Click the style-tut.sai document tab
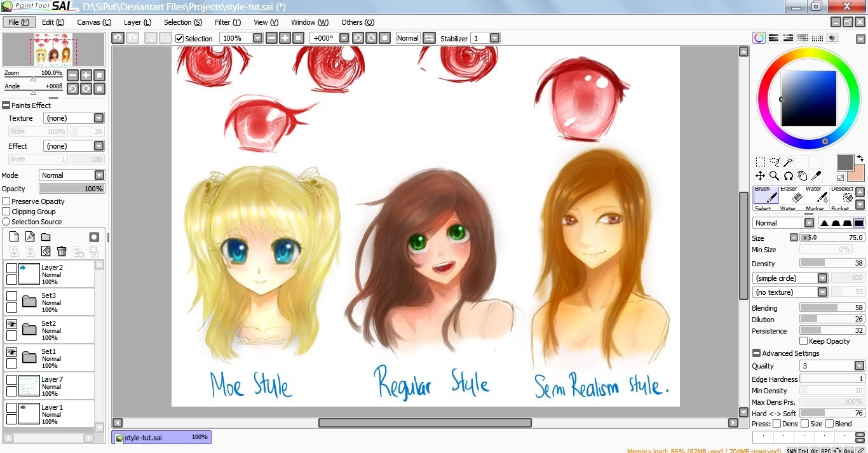Viewport: 868px width, 453px height. [x=161, y=437]
